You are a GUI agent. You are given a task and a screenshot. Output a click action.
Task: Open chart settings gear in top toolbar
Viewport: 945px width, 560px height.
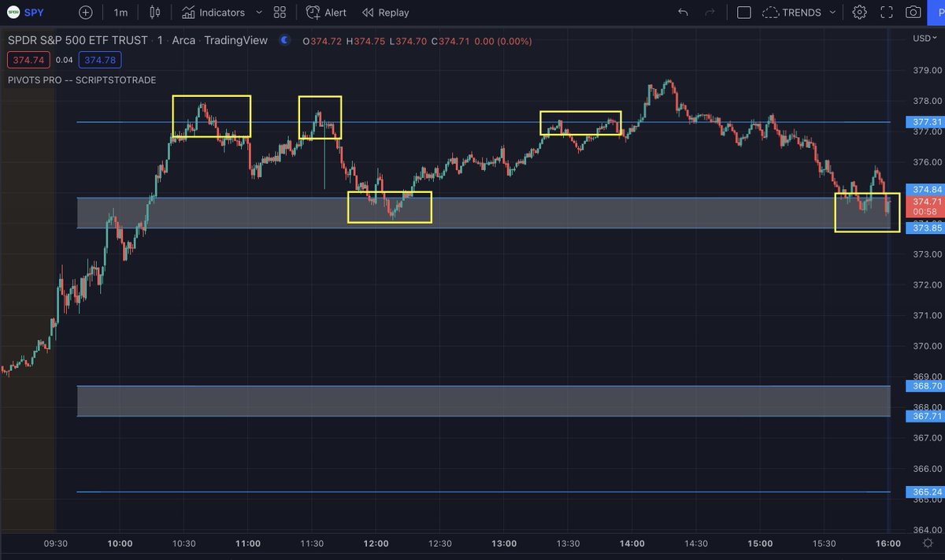(859, 13)
